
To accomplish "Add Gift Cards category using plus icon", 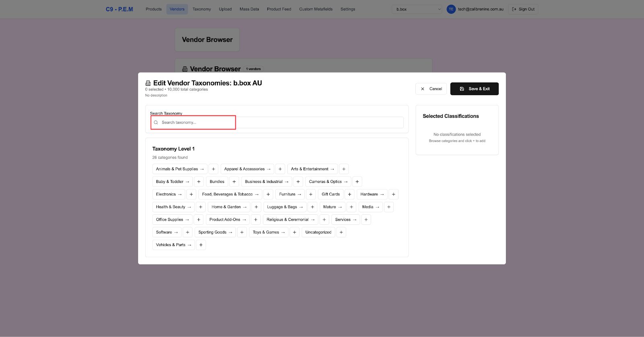I will tap(349, 194).
